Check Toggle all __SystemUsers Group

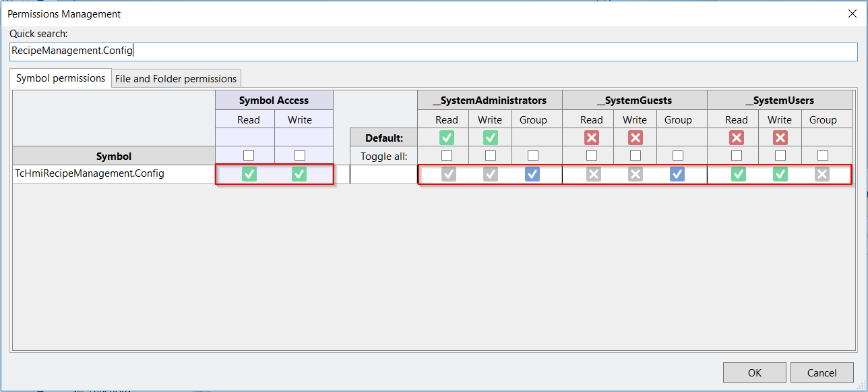pos(823,156)
